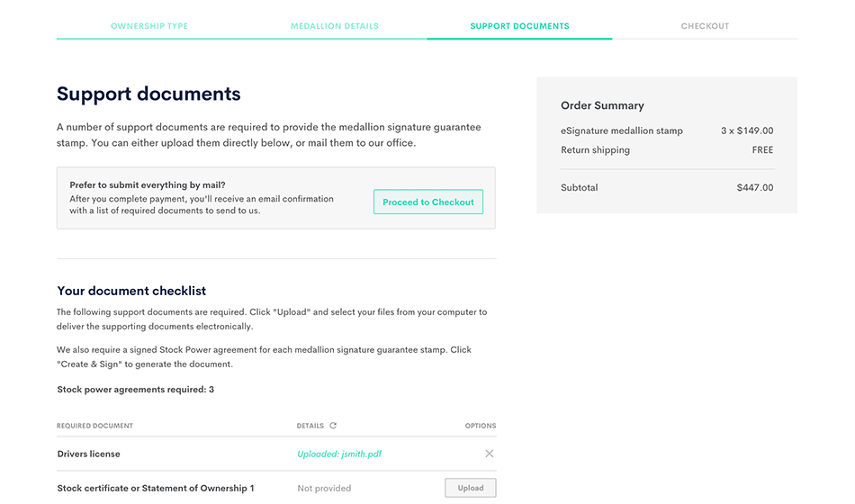
Task: Open the uploaded jsmith.pdf file link
Action: 339,454
